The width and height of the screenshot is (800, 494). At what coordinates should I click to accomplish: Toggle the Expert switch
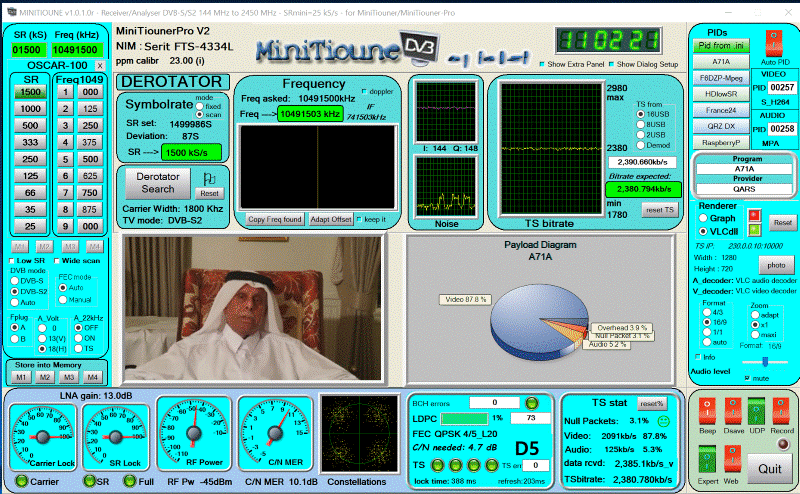point(707,459)
